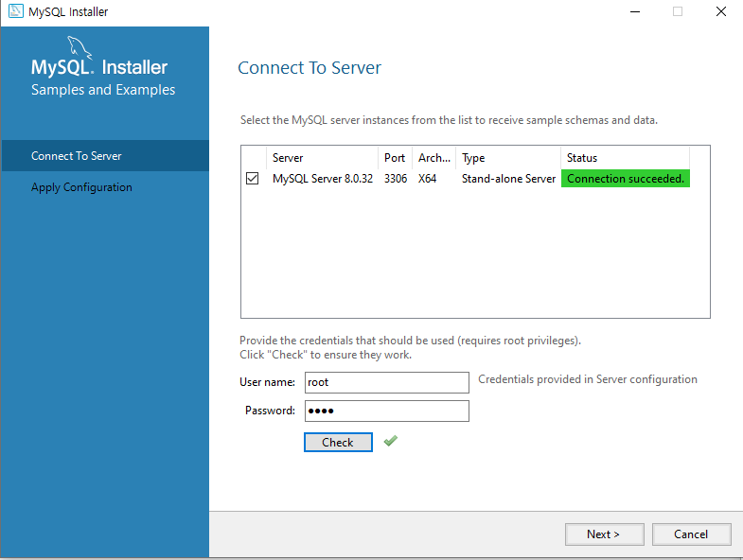Uncheck the MySQL Server 8.0.32 checkbox

252,179
